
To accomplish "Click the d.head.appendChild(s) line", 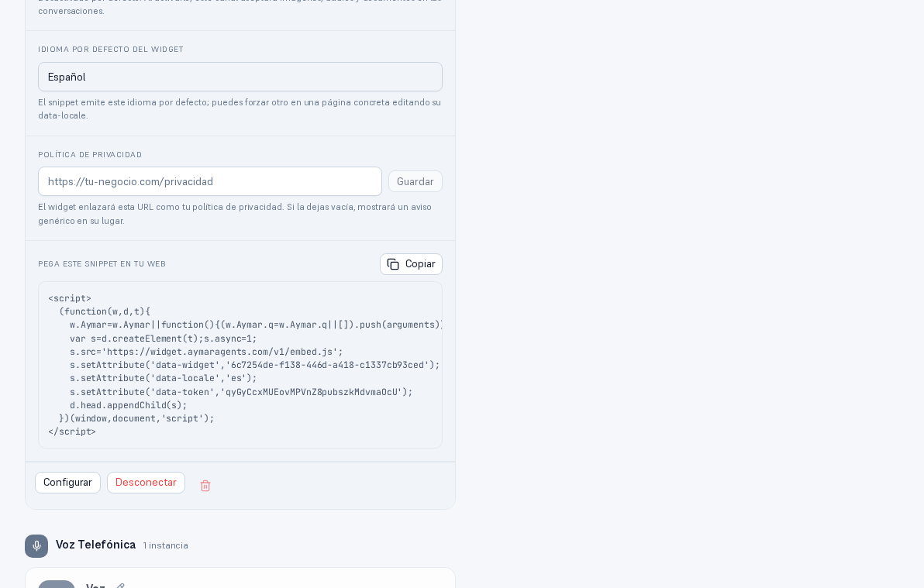I will click(129, 405).
